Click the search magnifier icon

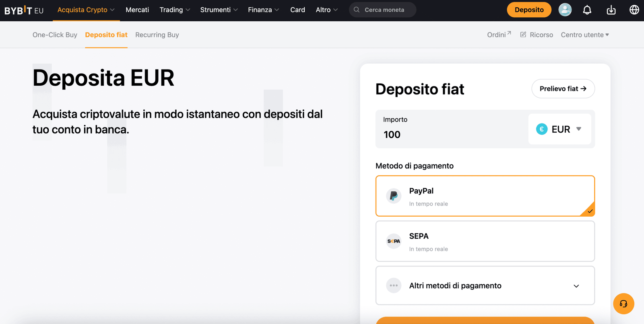tap(357, 10)
